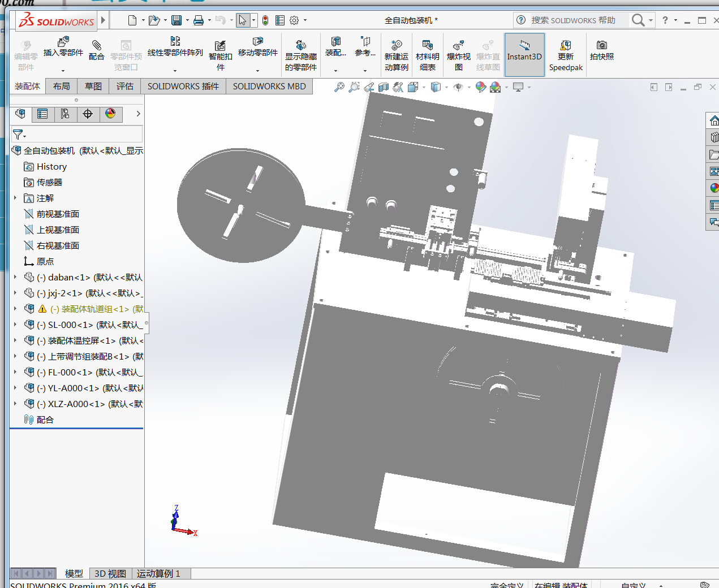Activate the Section View tool
Viewport: 719px width, 588px height.
coord(383,87)
